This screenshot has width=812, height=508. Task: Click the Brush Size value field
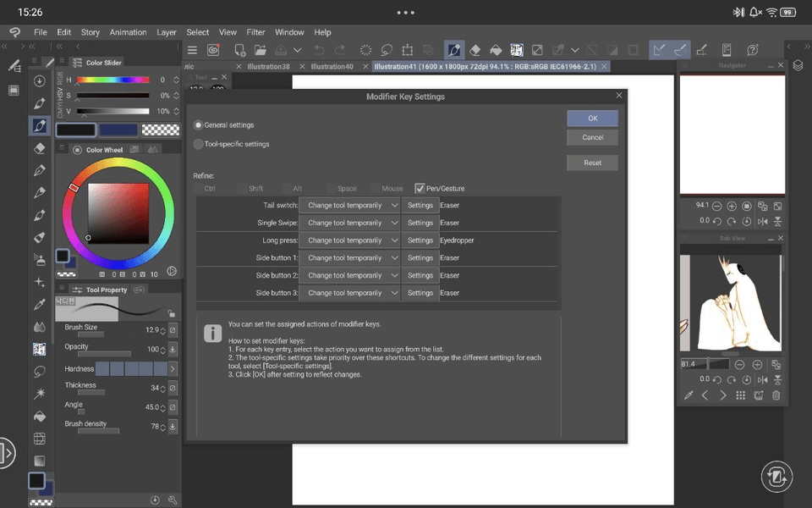click(152, 329)
